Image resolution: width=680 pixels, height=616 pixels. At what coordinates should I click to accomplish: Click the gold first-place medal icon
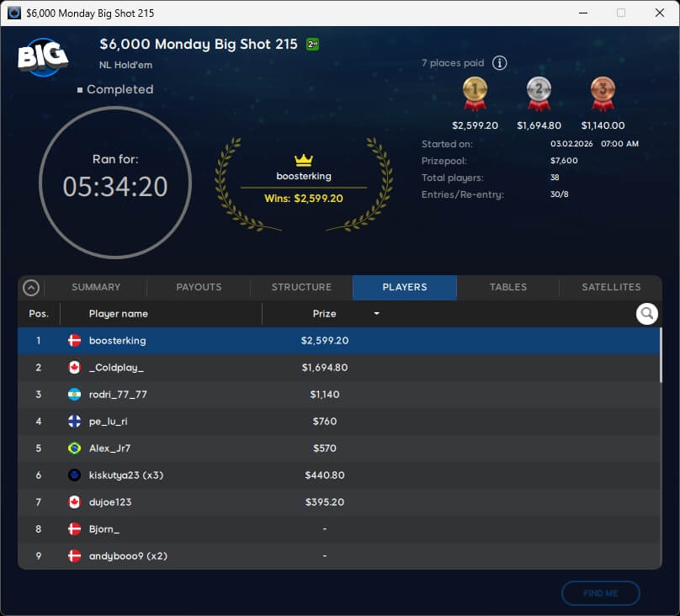475,93
